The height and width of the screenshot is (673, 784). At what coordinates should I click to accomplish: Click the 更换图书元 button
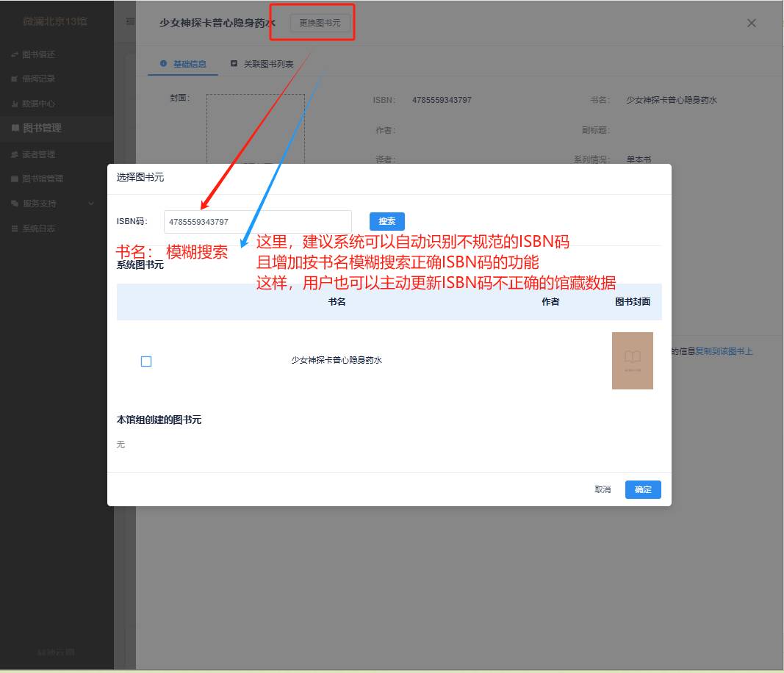click(320, 23)
